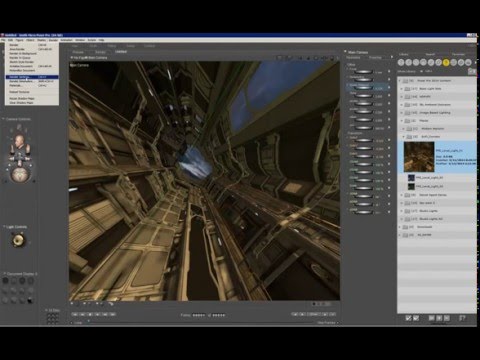
Task: Choose Render Settings in Render menu
Action: (32, 77)
